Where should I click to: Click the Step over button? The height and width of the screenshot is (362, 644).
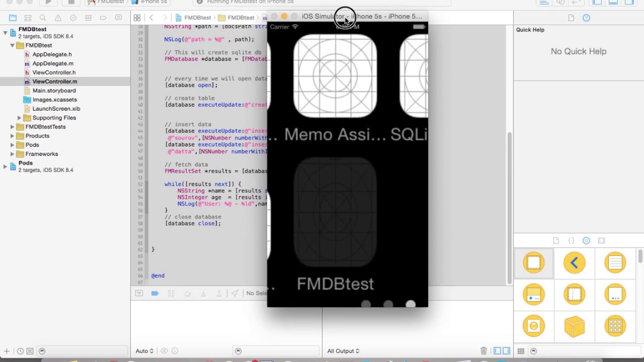click(x=187, y=293)
